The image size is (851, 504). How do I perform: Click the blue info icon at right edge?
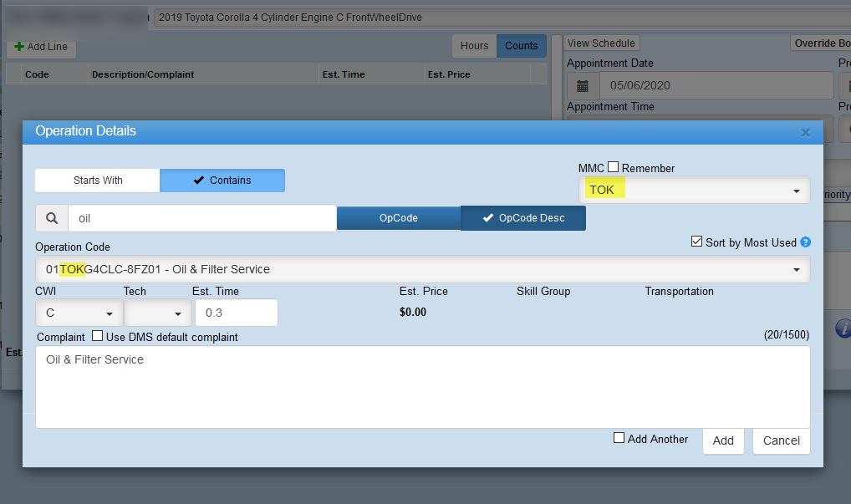(843, 328)
